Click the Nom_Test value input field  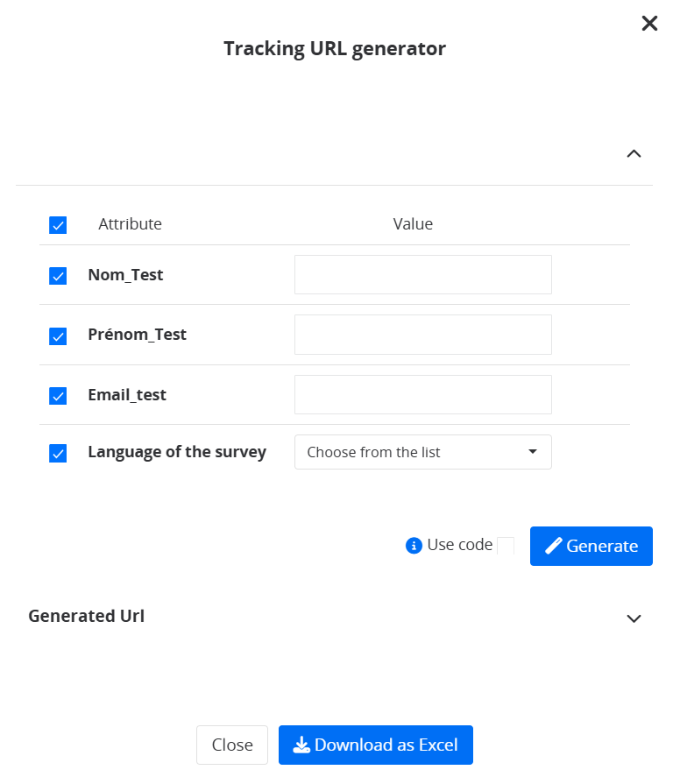point(422,275)
